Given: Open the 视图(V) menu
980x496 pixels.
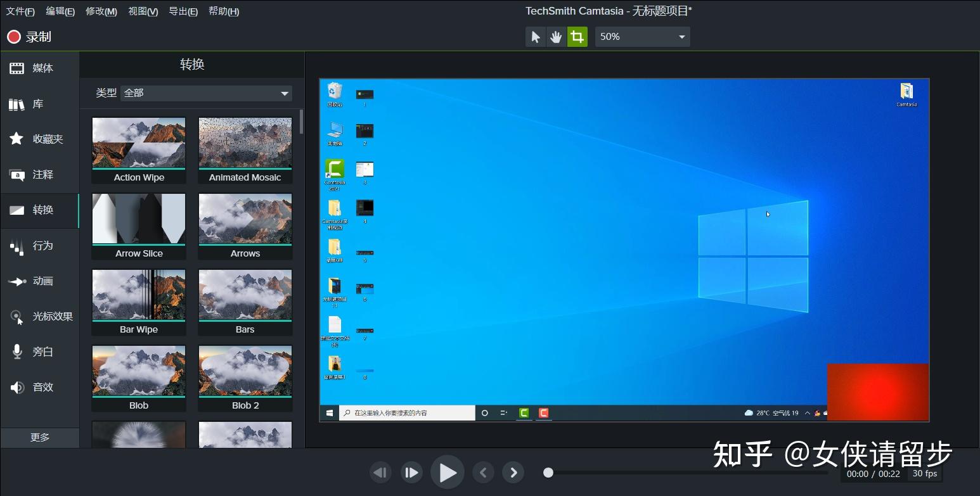Looking at the screenshot, I should (x=143, y=11).
